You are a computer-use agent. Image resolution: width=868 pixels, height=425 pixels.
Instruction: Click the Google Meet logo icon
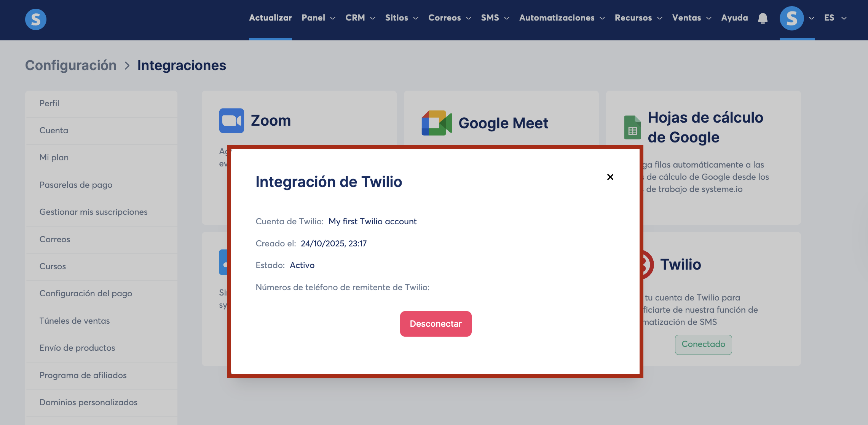pyautogui.click(x=437, y=123)
